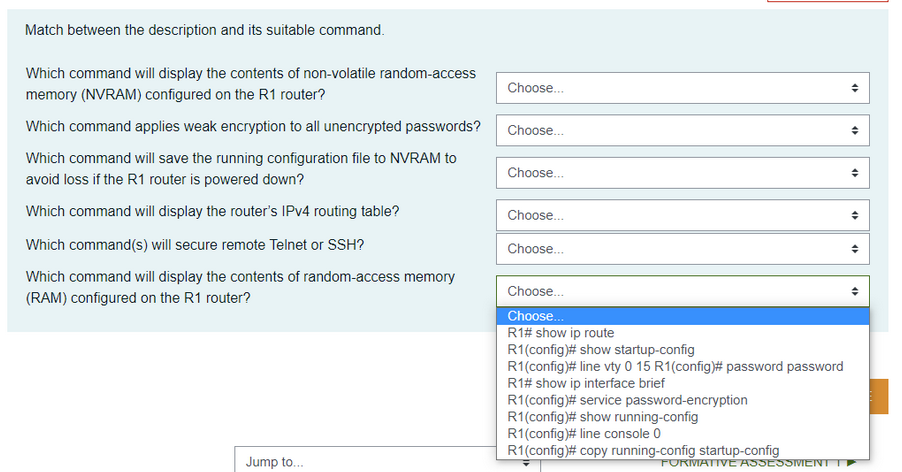902x472 pixels.
Task: Select the blank "Choose..." list option
Action: 682,316
